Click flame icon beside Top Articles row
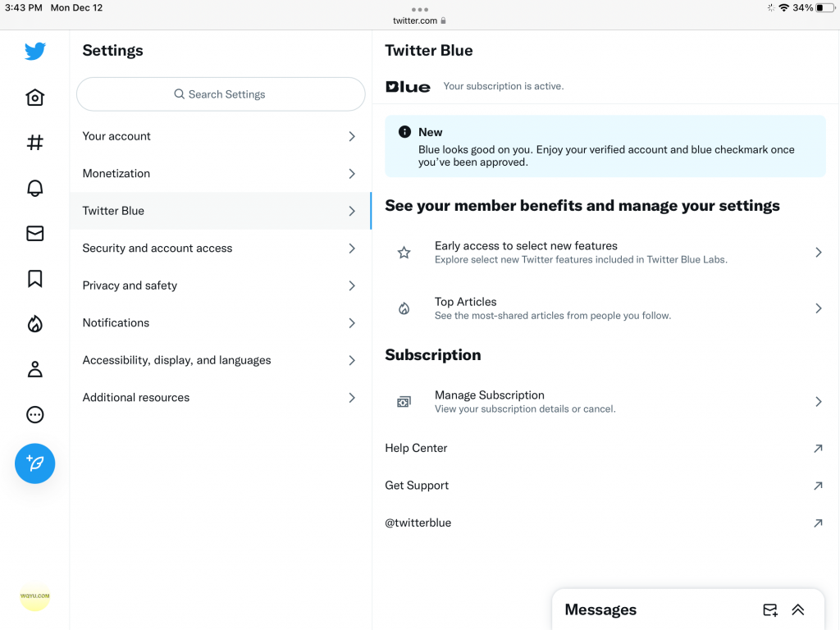The width and height of the screenshot is (840, 630). [x=404, y=308]
